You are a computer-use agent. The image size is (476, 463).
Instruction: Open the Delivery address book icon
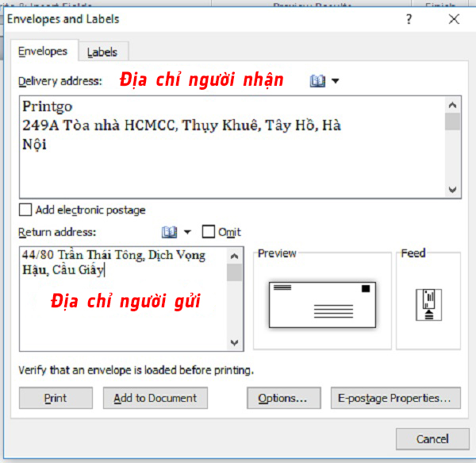click(317, 81)
